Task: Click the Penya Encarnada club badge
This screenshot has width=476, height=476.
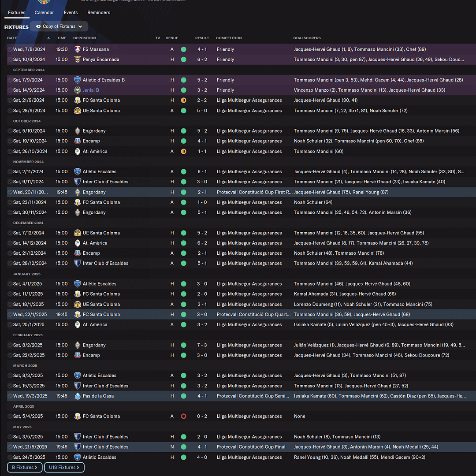Action: pyautogui.click(x=78, y=59)
